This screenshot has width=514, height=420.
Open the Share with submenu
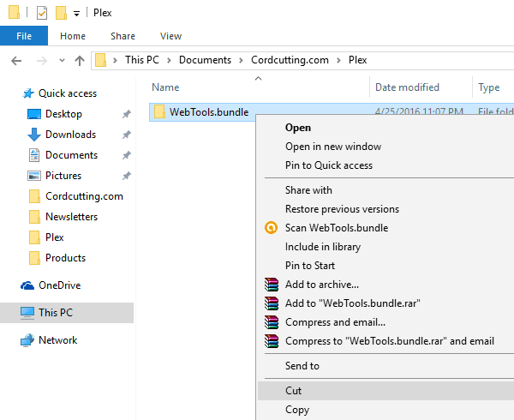pos(308,190)
